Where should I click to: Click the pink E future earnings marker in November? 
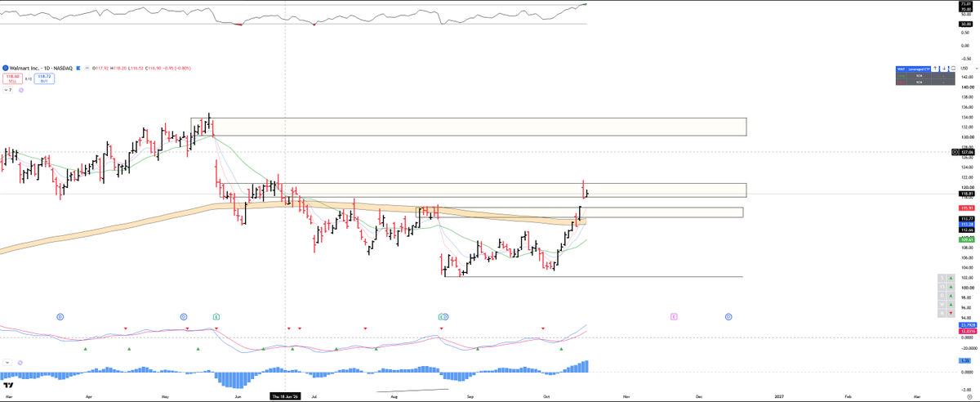674,315
